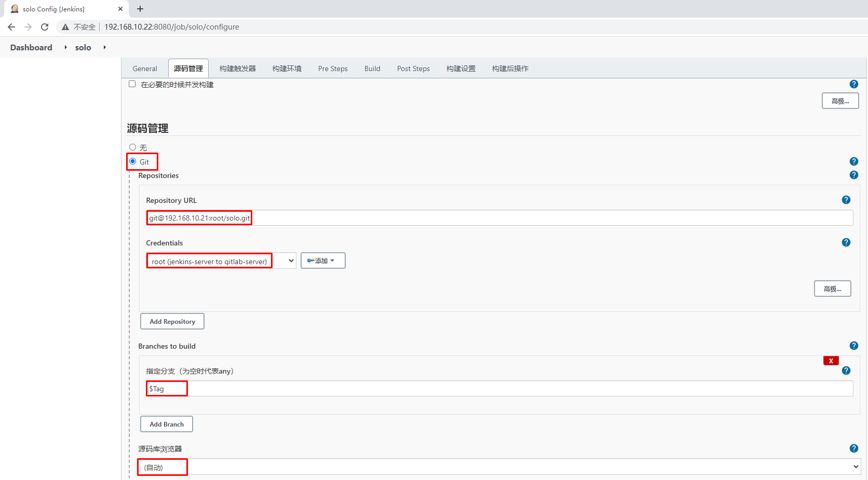Open the 添加 credentials dropdown button
The image size is (868, 480).
[323, 260]
